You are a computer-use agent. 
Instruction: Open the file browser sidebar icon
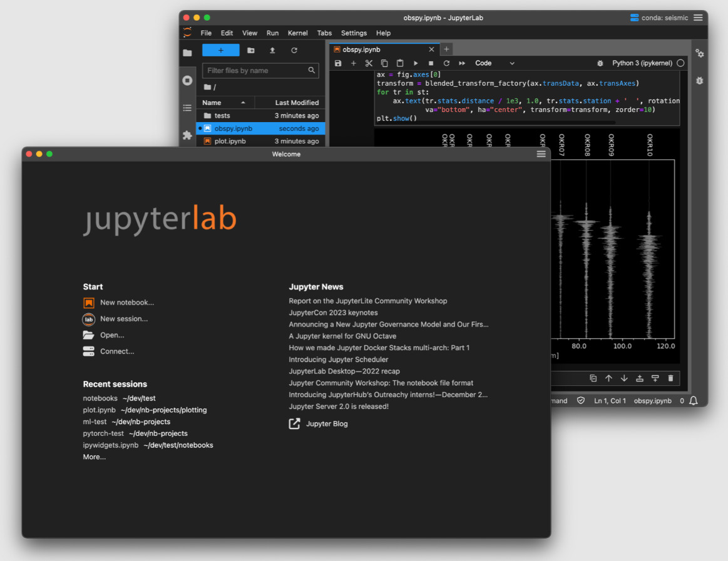[187, 53]
